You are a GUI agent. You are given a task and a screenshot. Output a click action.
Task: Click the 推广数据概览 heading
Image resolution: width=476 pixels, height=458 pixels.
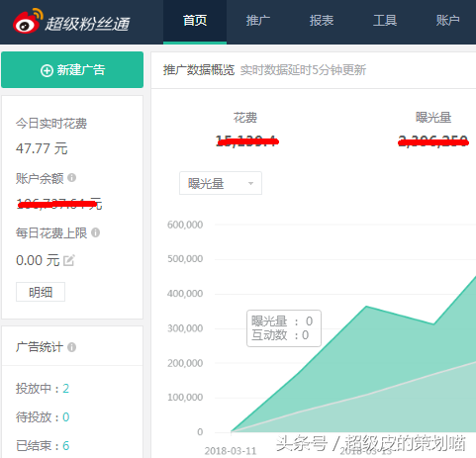(x=199, y=70)
